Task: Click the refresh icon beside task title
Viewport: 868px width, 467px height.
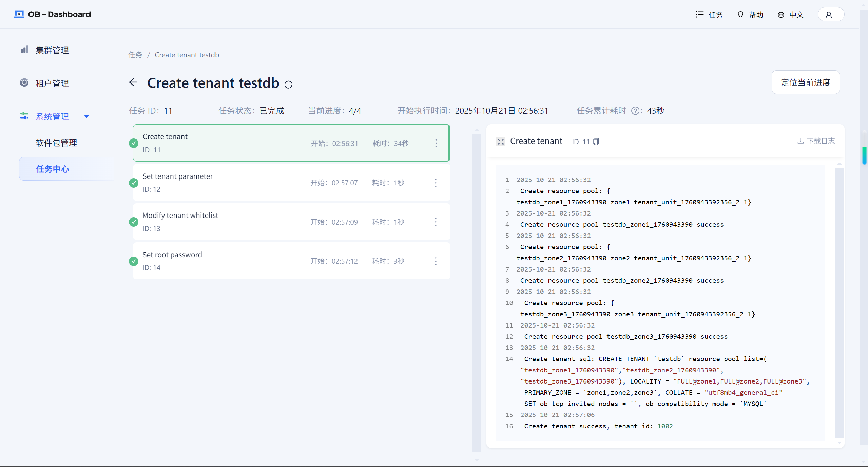Action: (x=288, y=84)
